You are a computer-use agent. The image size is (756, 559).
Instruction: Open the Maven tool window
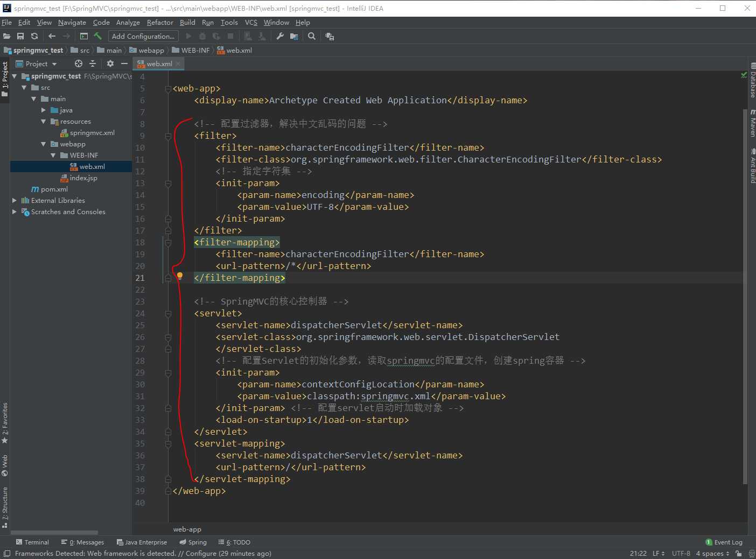[x=752, y=123]
